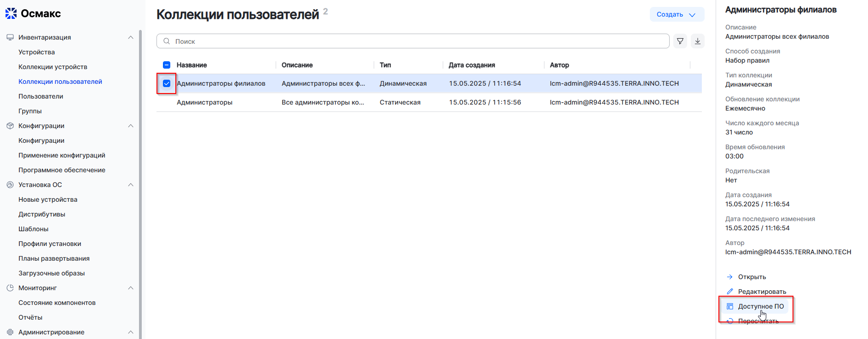Click the sidebar vertical scrollbar

tap(140, 184)
